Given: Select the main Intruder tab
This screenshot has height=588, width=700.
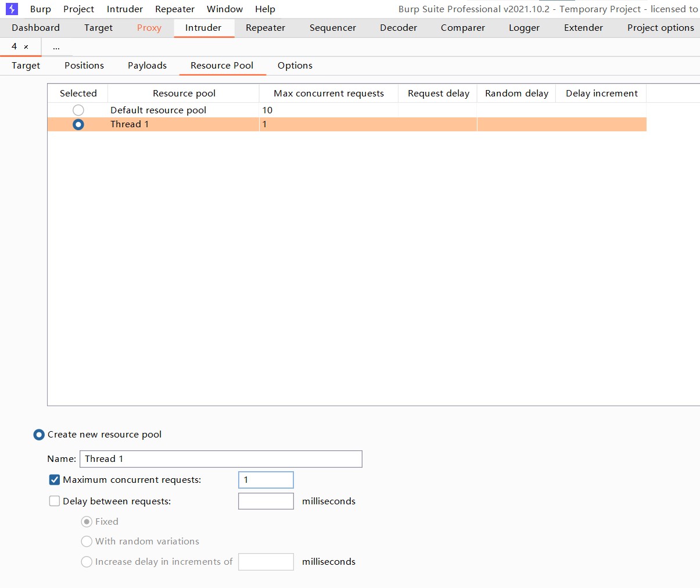Looking at the screenshot, I should click(203, 28).
